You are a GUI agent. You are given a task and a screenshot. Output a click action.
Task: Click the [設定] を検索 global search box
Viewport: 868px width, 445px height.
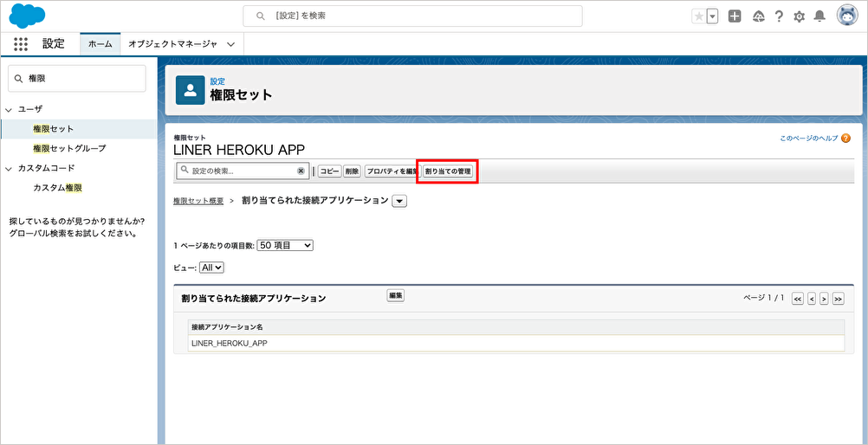pyautogui.click(x=412, y=16)
